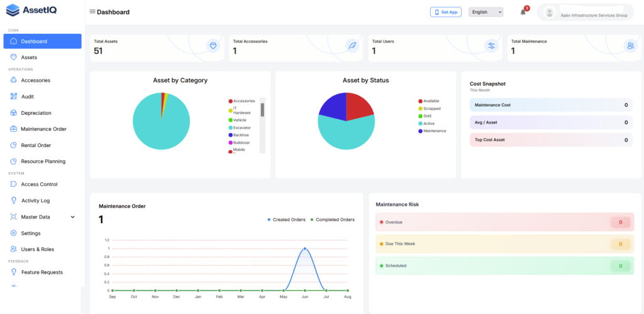Click the Get App button
The image size is (644, 314).
pos(446,13)
